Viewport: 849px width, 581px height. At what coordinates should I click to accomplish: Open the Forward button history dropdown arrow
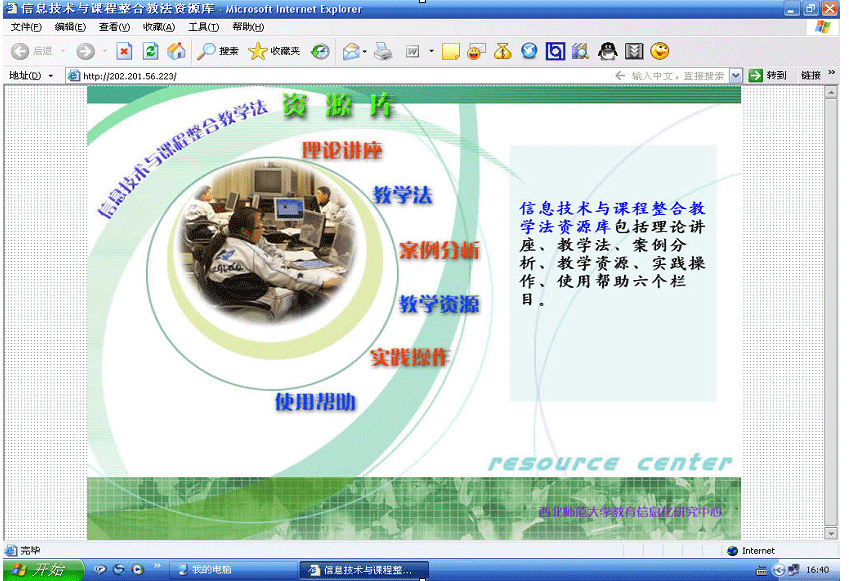pyautogui.click(x=104, y=51)
